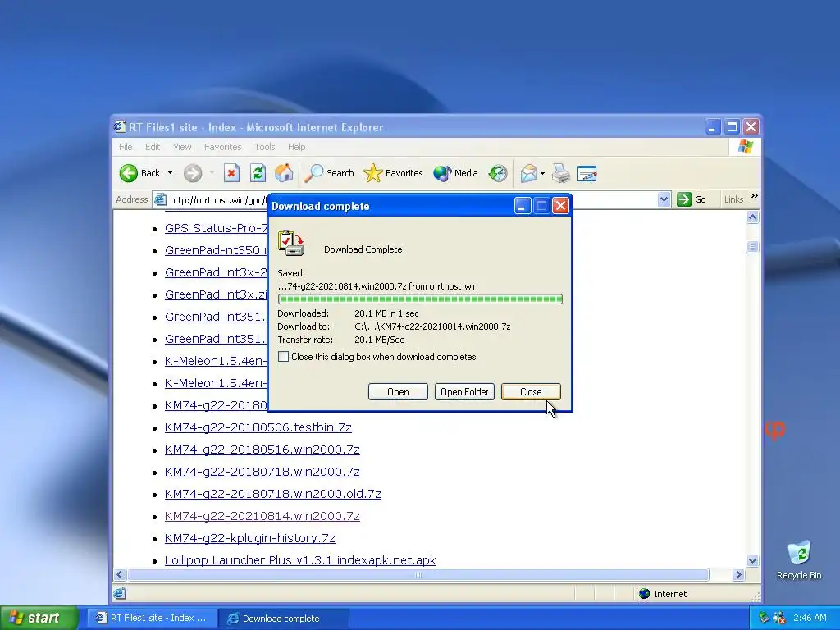Click the Go button
Viewport: 840px width, 630px height.
click(692, 199)
